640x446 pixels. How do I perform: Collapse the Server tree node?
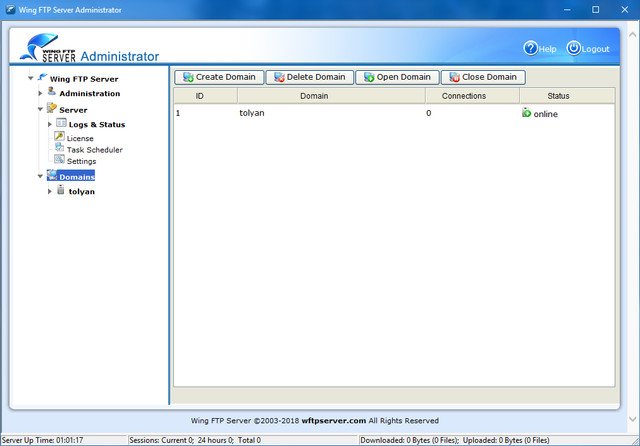pyautogui.click(x=41, y=109)
